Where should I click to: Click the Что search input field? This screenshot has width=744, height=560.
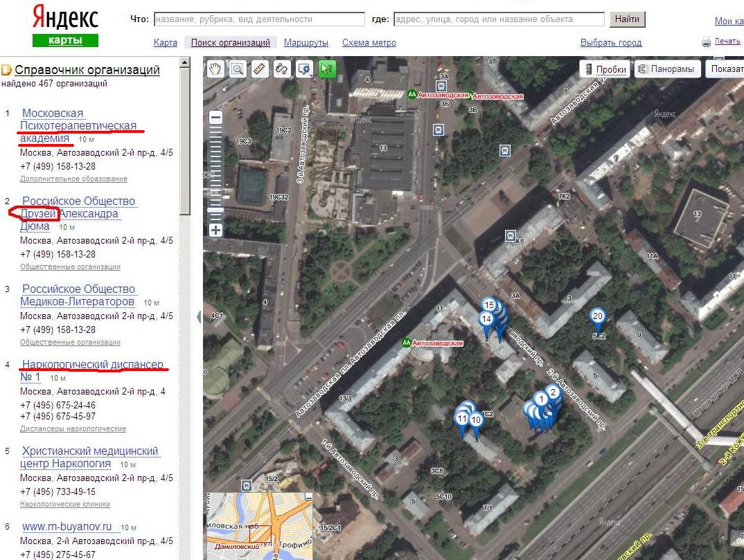pos(259,19)
